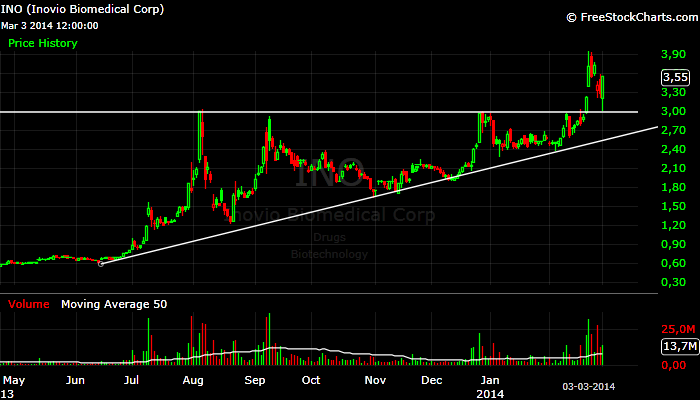This screenshot has height=400, width=700.
Task: Click the Moving Average 50 label
Action: (114, 304)
